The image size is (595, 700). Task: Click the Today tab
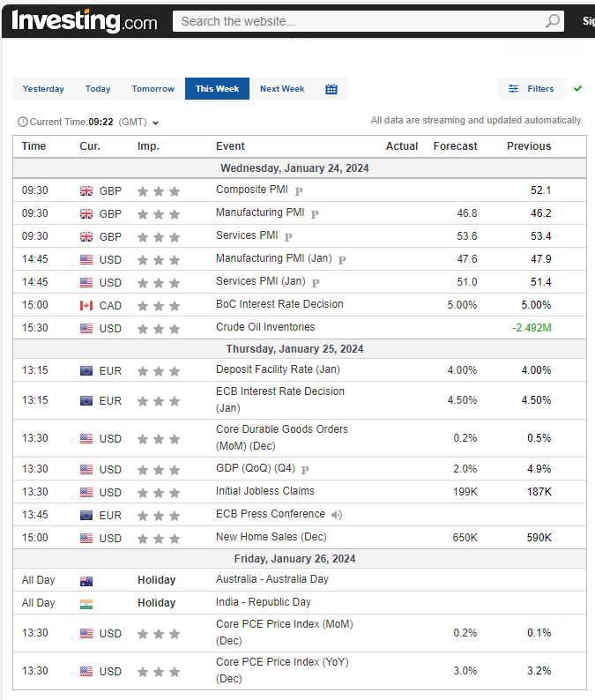pyautogui.click(x=98, y=89)
